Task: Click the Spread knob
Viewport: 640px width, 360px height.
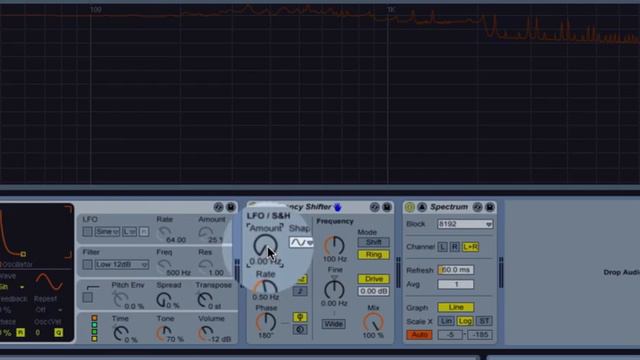Action: tap(164, 300)
